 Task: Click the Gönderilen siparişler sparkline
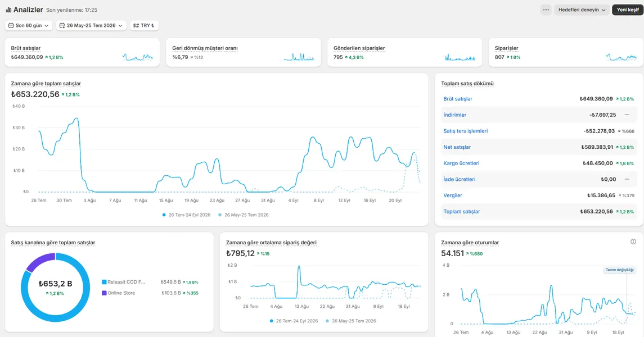tap(460, 57)
